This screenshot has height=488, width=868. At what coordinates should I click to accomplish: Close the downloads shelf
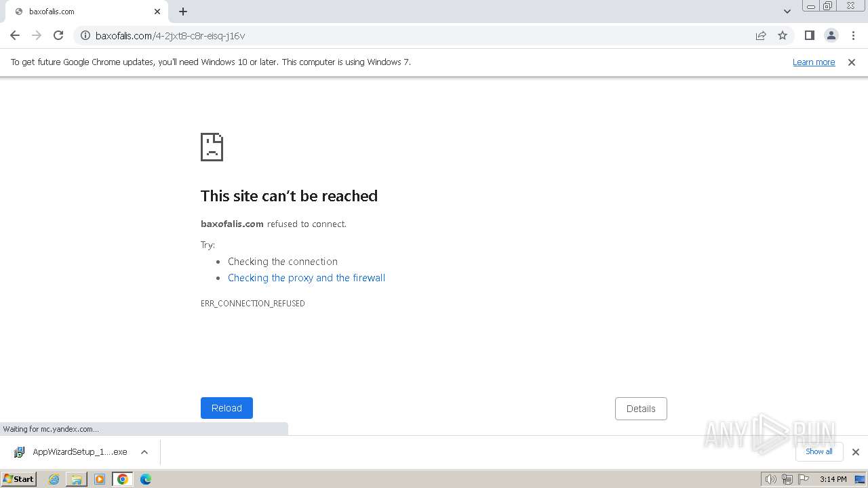pyautogui.click(x=856, y=452)
